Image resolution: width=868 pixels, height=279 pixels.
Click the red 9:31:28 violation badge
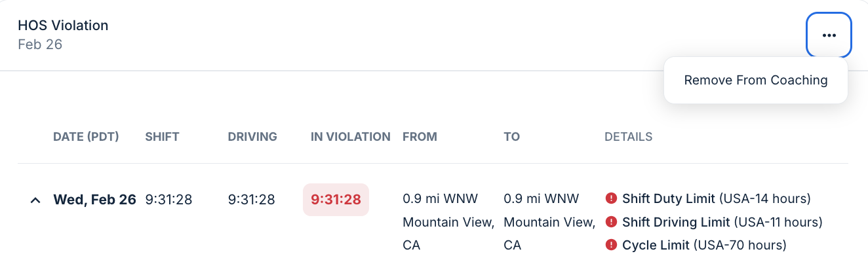336,200
